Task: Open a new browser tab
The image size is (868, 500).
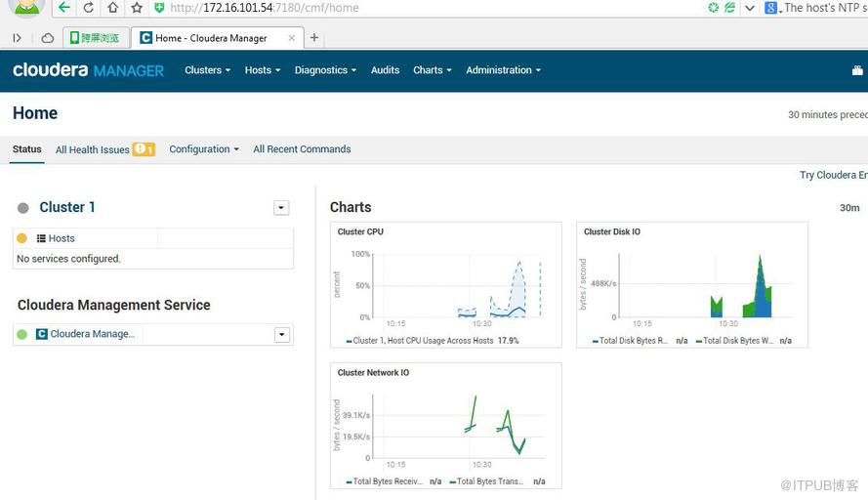Action: (x=313, y=38)
